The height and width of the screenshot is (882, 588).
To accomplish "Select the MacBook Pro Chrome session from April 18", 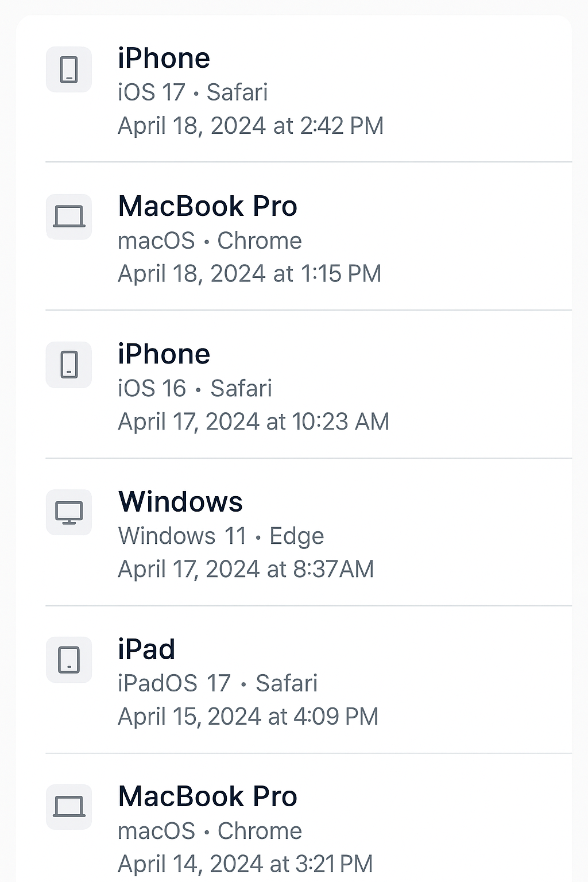I will (247, 239).
